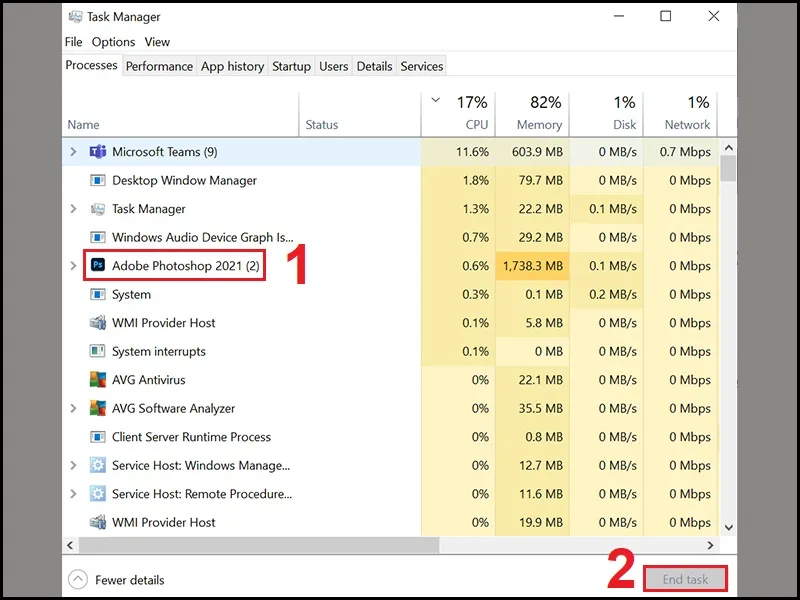Click the Service Host: Remote Procedure icon

click(98, 494)
